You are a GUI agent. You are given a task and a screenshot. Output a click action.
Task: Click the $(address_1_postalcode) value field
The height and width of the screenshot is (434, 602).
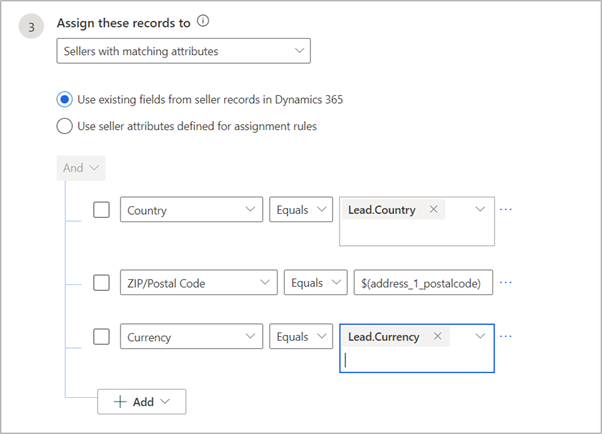click(423, 283)
